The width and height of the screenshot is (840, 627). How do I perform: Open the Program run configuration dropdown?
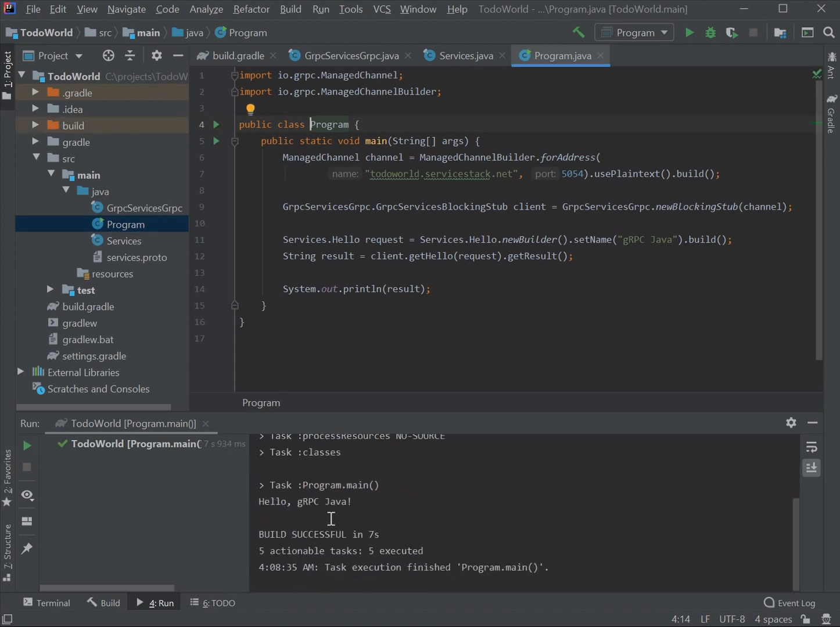tap(634, 33)
